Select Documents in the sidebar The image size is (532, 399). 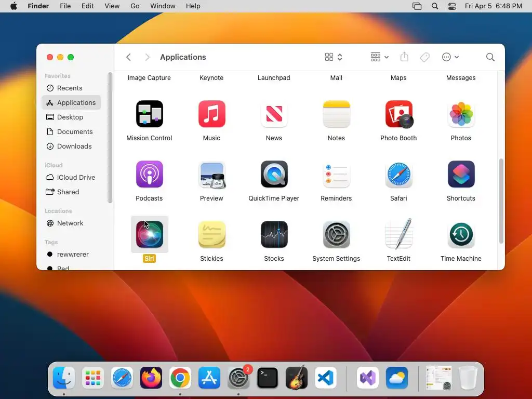(71, 131)
